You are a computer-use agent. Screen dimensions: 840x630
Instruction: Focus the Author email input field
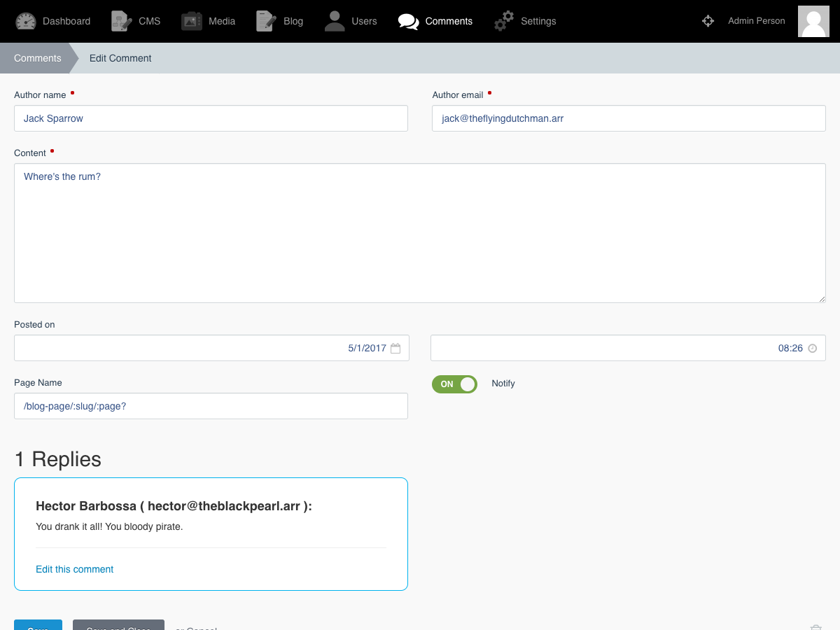click(629, 118)
